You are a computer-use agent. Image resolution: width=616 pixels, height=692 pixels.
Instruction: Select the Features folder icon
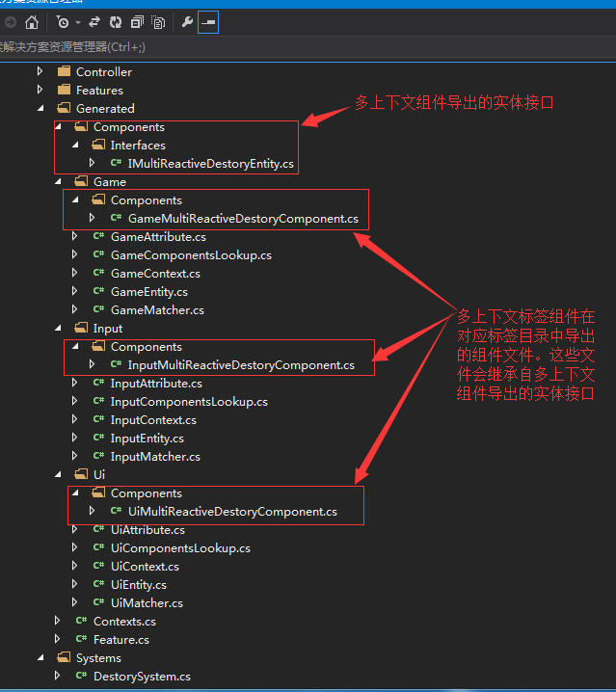64,90
